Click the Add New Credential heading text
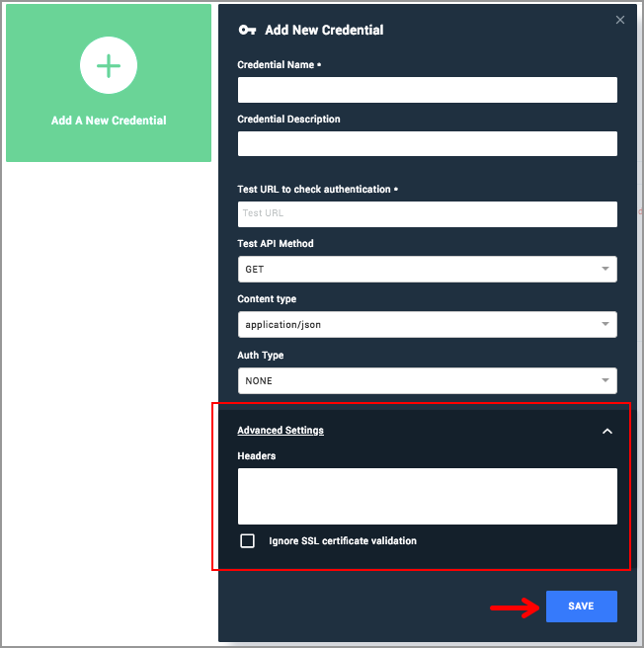644x648 pixels. pos(324,30)
